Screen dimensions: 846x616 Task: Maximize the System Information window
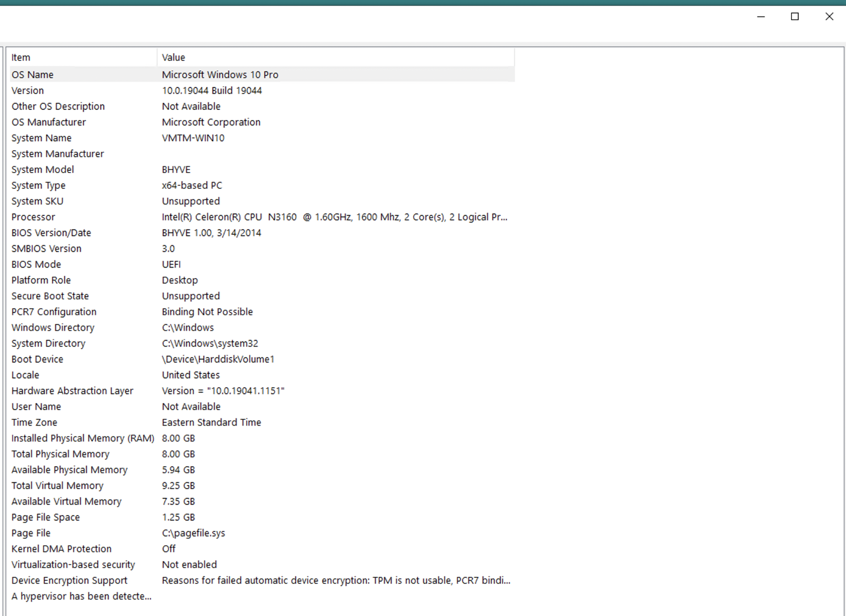pos(794,16)
